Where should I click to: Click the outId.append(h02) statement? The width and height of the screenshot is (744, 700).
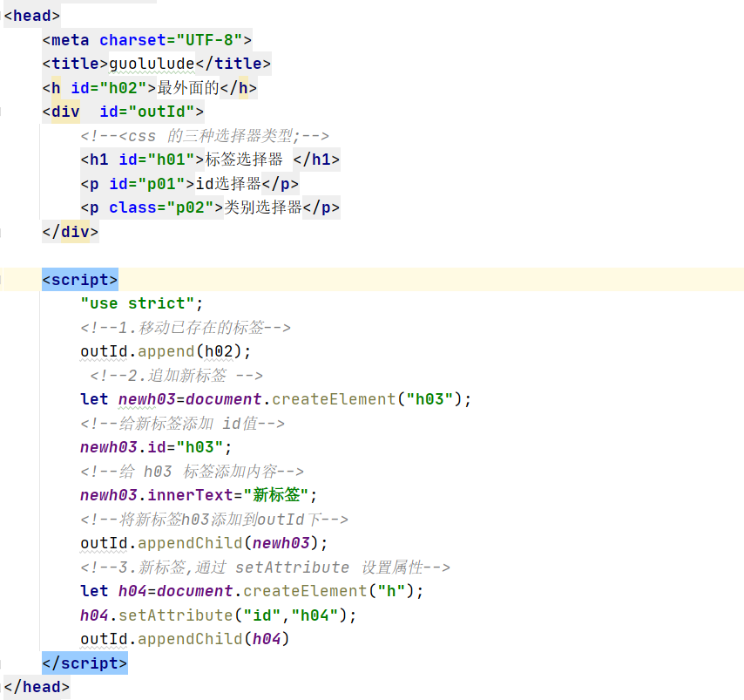166,351
